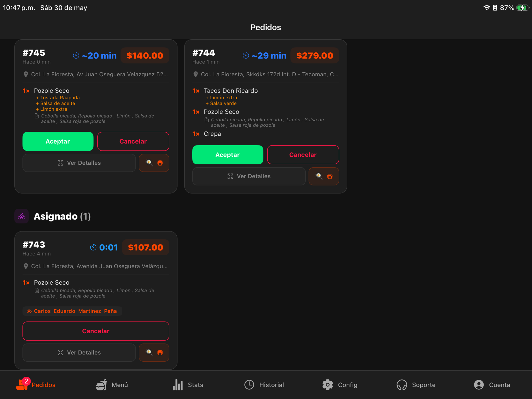Click timer icon next to ~20 min
Viewport: 532px width, 399px height.
[76, 56]
